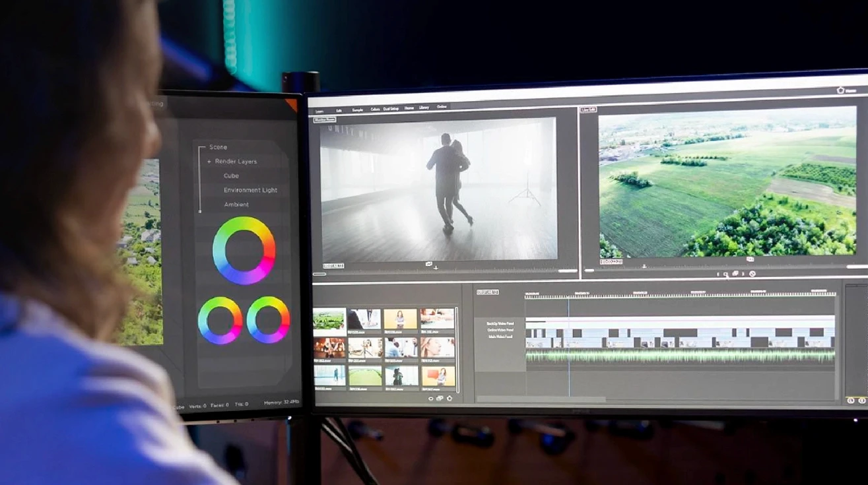Screen dimensions: 868x485
Task: Open the Dual Setup tab
Action: (x=391, y=108)
